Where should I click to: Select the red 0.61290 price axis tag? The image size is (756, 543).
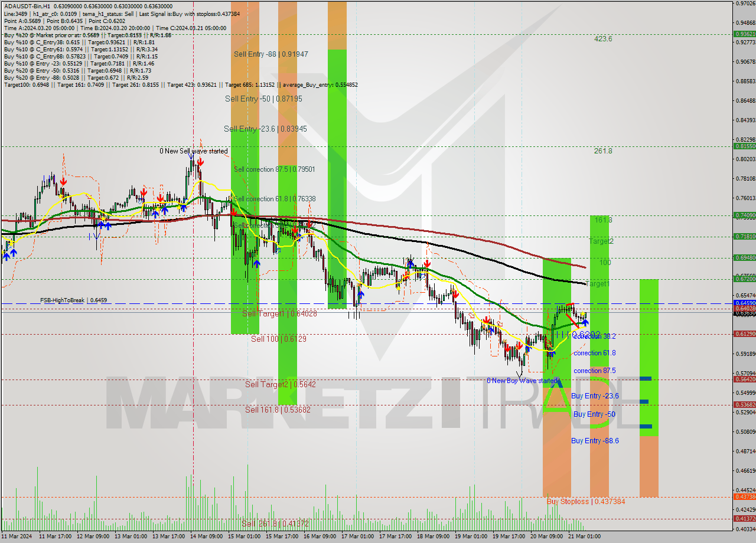[744, 334]
